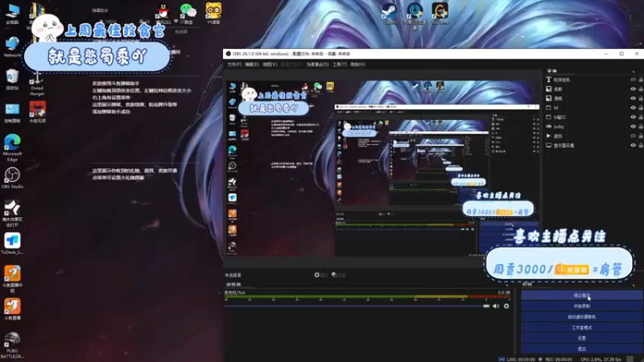Open the 帮助(H) menu in OBS
Screen dimensions: 644x362
(357, 64)
